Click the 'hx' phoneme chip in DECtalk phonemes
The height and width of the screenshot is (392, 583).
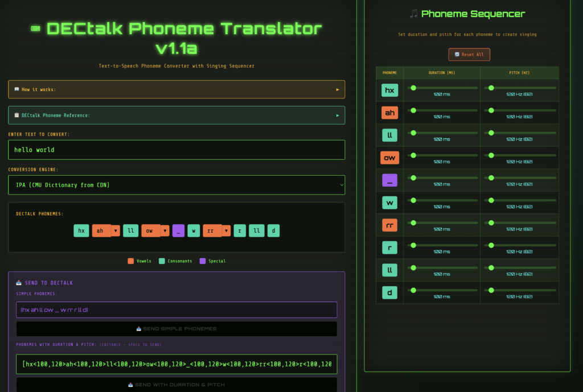click(x=81, y=230)
